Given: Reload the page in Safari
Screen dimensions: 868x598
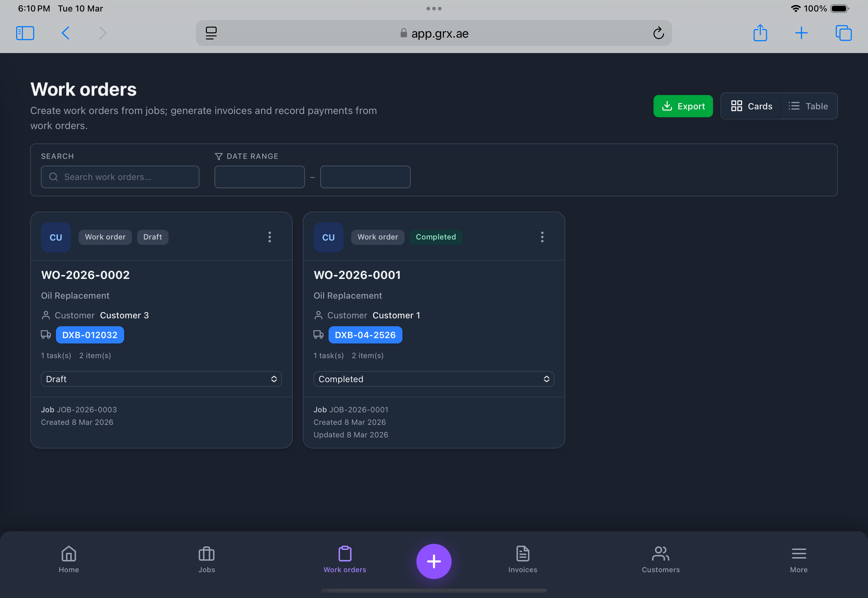Looking at the screenshot, I should (x=659, y=33).
